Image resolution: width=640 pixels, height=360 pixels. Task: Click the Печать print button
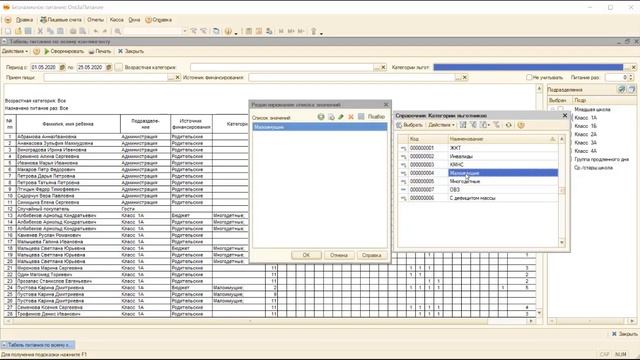100,51
